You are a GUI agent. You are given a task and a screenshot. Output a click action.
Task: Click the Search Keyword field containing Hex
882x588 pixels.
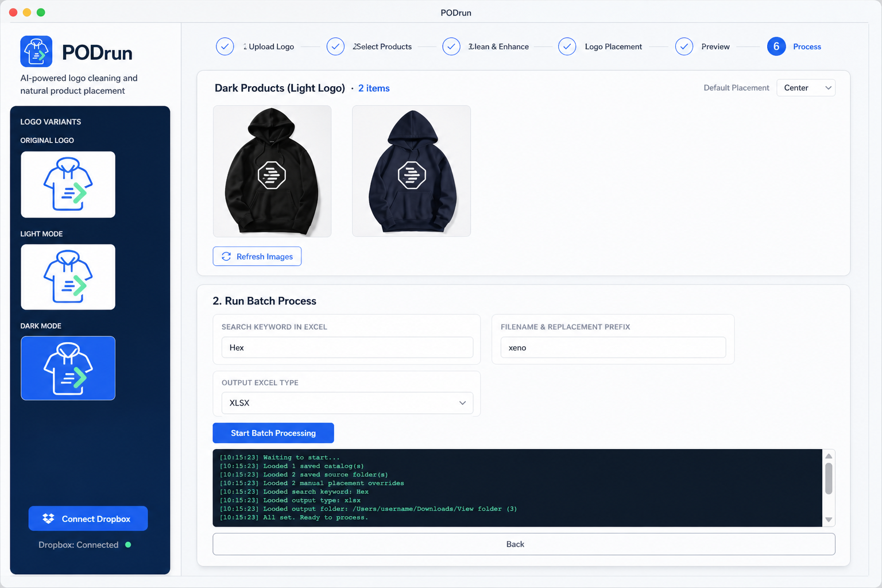coord(347,347)
